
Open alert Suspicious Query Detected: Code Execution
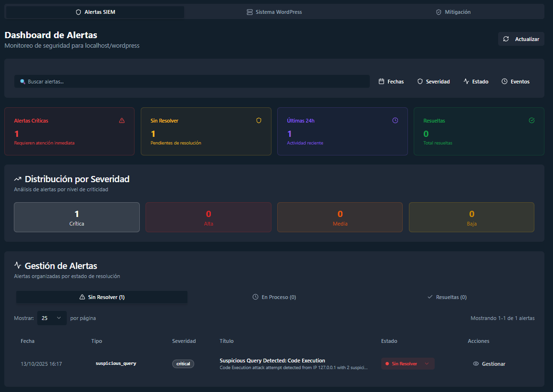coord(272,361)
